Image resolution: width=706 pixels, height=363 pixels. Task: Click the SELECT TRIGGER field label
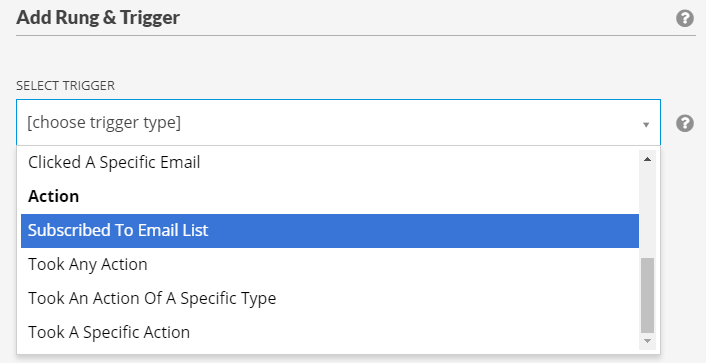pos(66,86)
